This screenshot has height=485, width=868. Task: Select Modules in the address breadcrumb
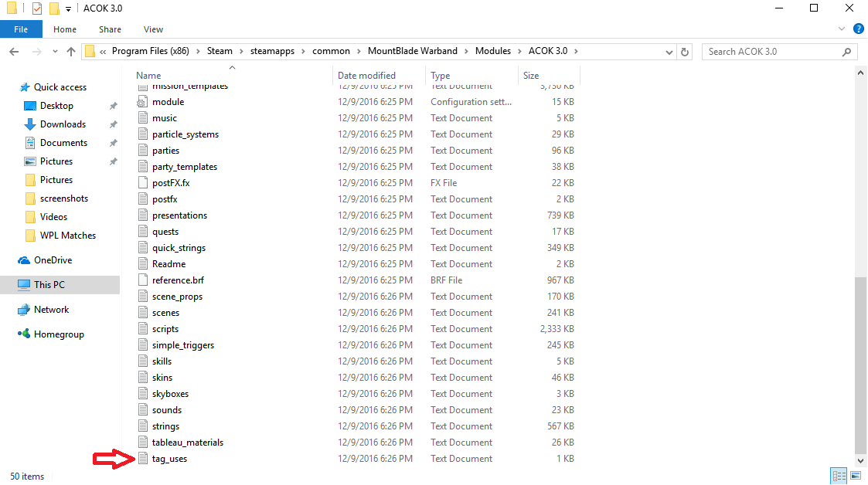coord(492,51)
